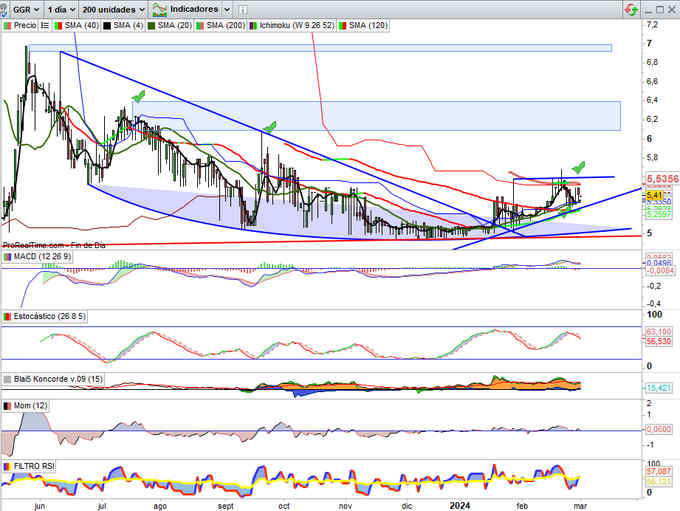Image resolution: width=680 pixels, height=511 pixels.
Task: Click the FILTRO RSI indicator icon
Action: [x=8, y=466]
